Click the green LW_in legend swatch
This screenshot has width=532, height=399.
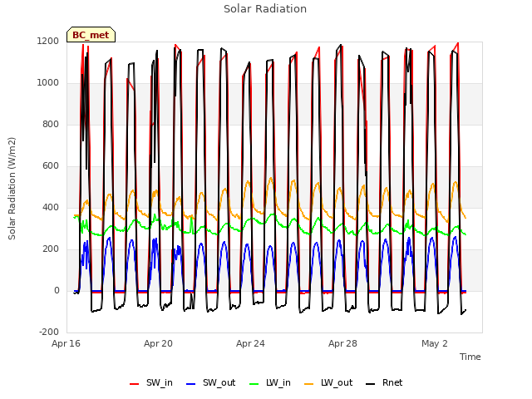click(254, 384)
